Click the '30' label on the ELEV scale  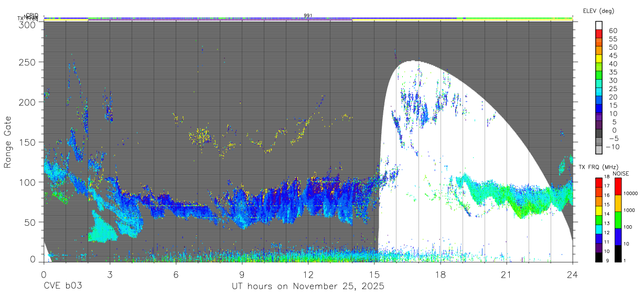(613, 80)
